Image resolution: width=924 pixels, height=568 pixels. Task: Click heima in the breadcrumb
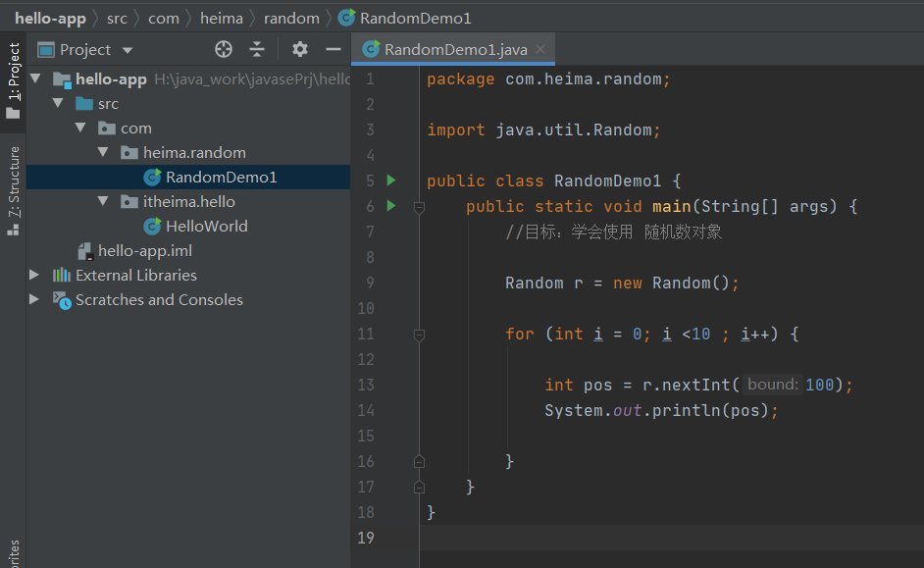(x=221, y=19)
